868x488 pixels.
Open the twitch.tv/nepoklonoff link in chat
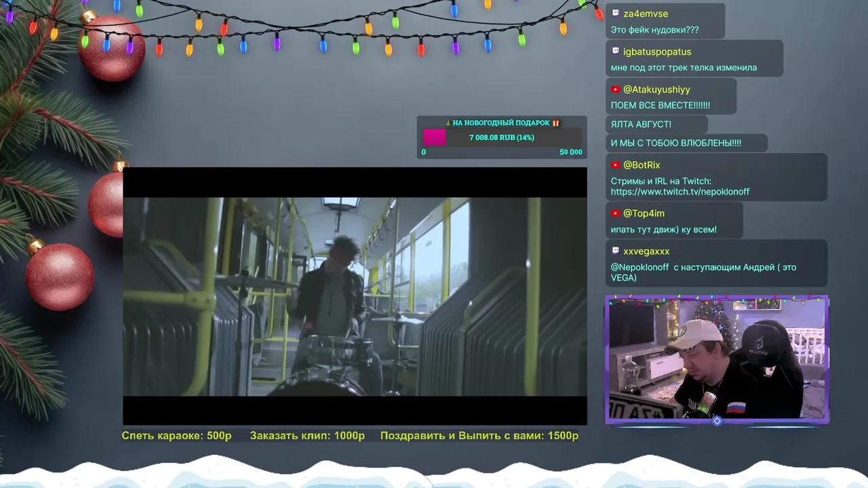pyautogui.click(x=680, y=192)
